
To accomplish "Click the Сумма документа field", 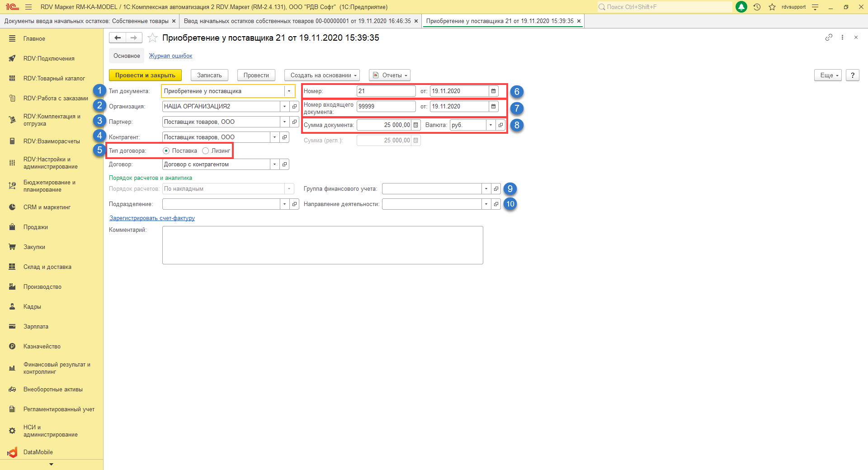I will (x=384, y=125).
